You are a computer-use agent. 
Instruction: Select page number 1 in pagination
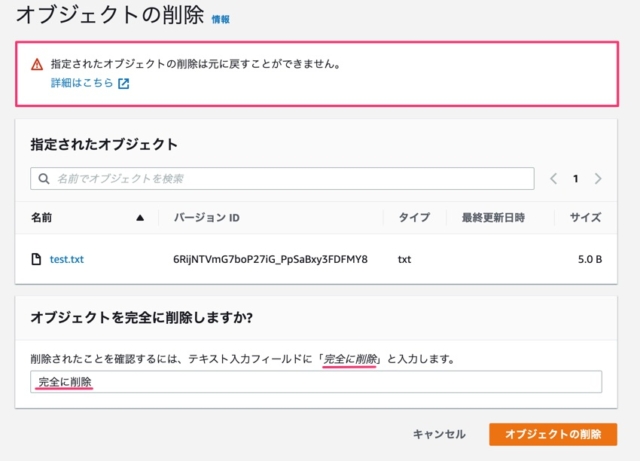coord(576,178)
